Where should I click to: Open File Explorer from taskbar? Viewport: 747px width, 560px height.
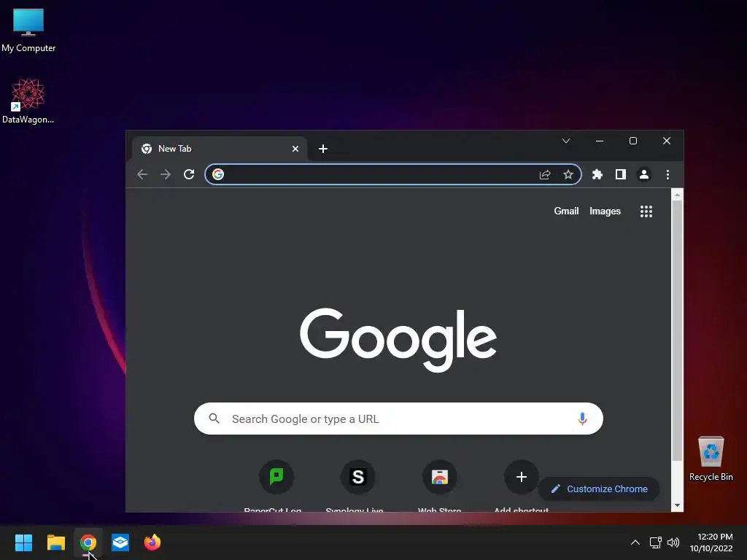point(55,542)
